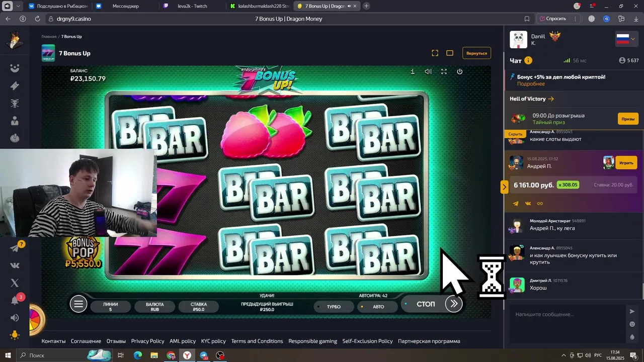Switch game to fullscreen frame icon
This screenshot has height=362, width=644.
(x=435, y=53)
